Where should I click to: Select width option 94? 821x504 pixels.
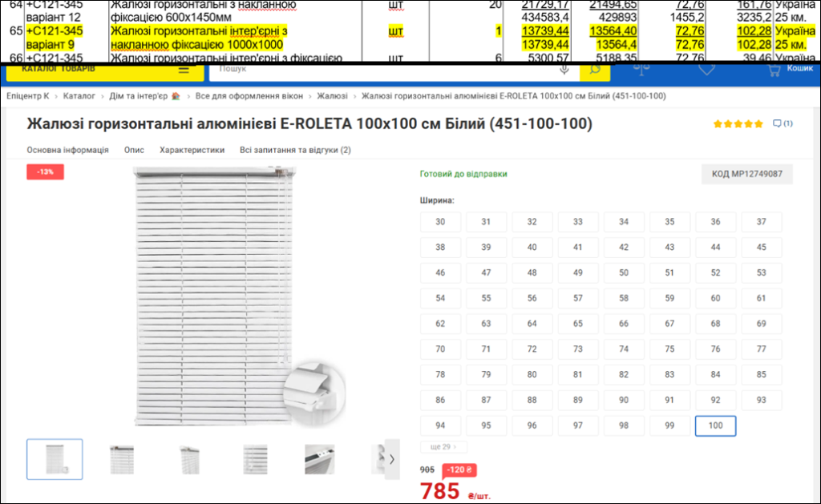[440, 425]
